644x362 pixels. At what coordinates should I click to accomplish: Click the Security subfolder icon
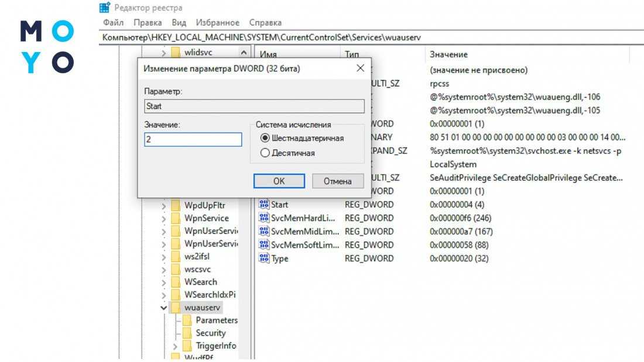pyautogui.click(x=187, y=333)
